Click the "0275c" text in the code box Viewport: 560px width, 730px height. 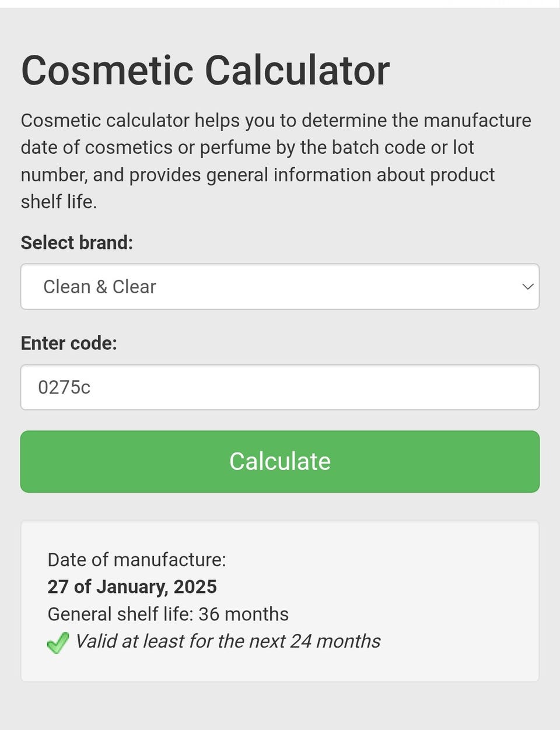[64, 387]
